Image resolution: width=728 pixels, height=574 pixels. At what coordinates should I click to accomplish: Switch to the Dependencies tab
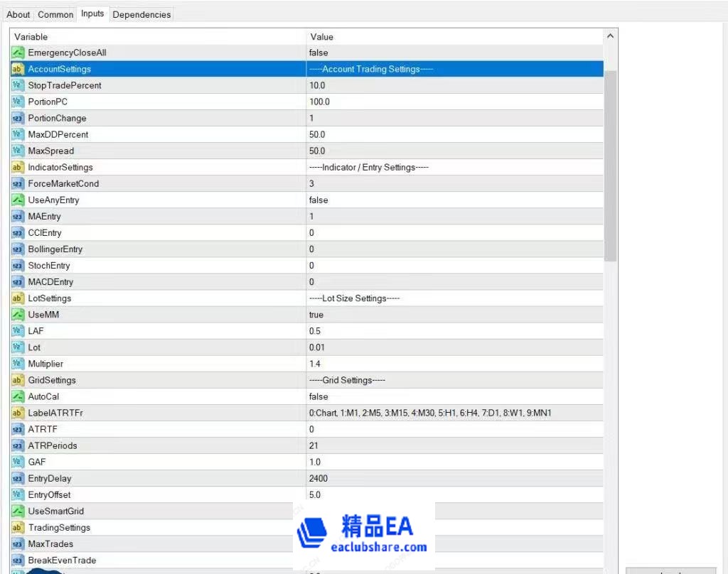click(141, 14)
